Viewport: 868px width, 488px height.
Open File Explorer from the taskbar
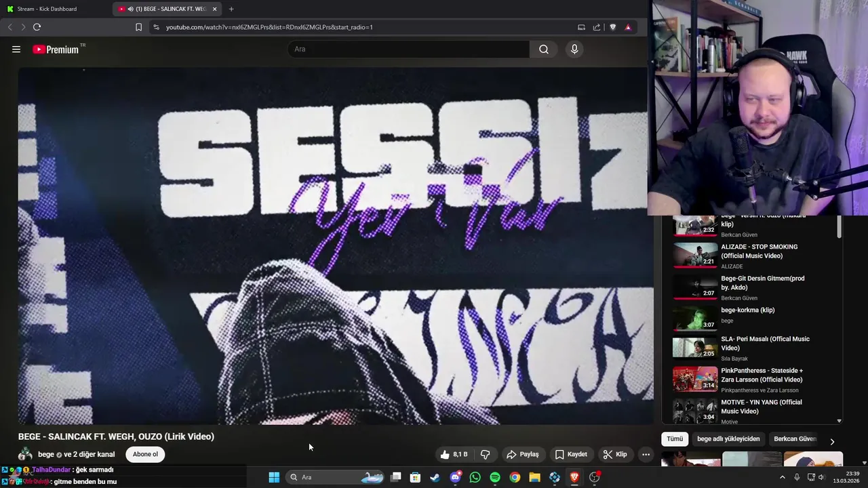pyautogui.click(x=534, y=477)
